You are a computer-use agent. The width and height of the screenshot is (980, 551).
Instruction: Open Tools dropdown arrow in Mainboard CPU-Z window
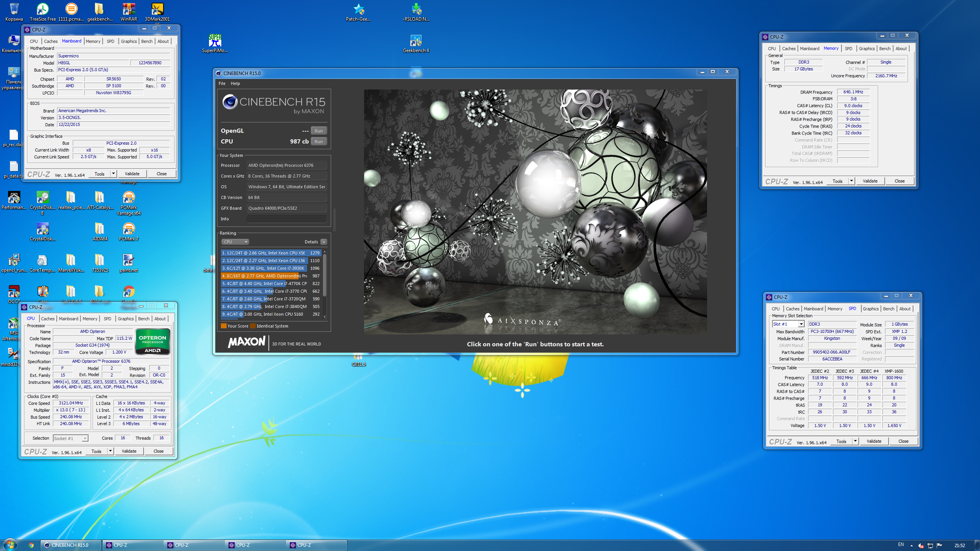(x=113, y=174)
